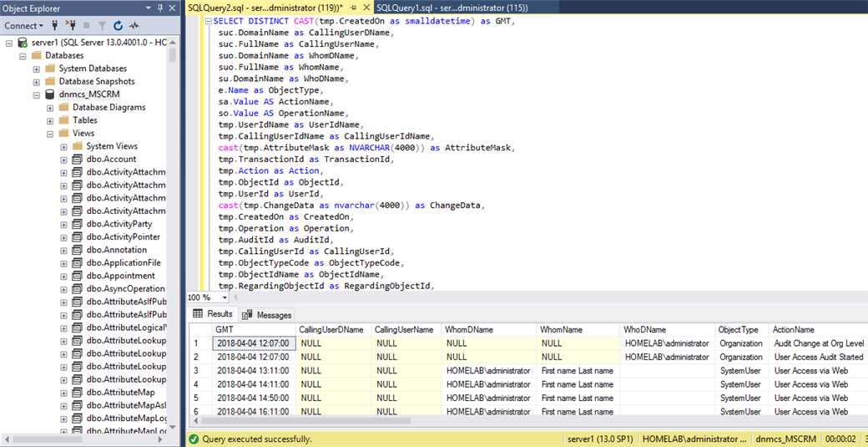868x447 pixels.
Task: Click the dnmcs_MSCRM database cylinder icon
Action: point(50,94)
